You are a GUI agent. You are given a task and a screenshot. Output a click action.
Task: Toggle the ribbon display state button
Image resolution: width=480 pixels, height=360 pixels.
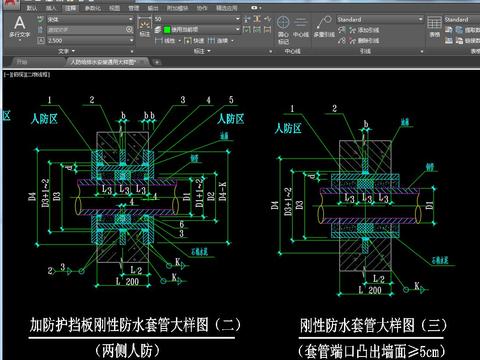[x=254, y=8]
